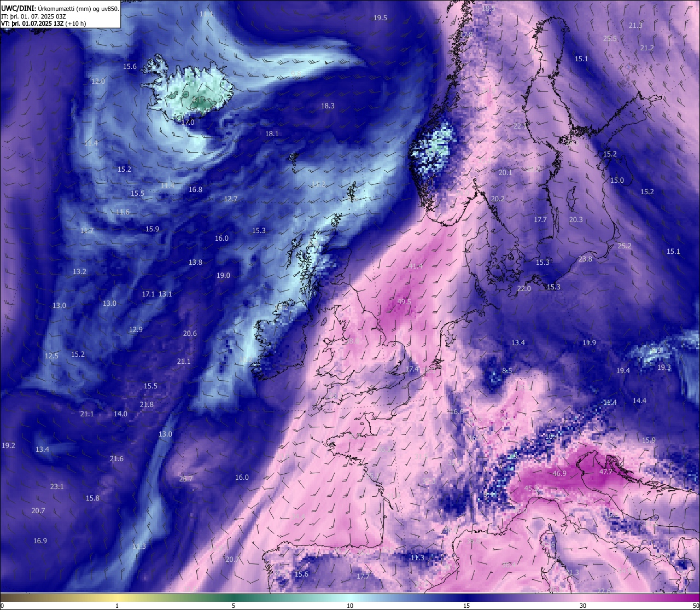Click the 11.7 value on the map
Screen dimensions: 700x610
click(x=86, y=230)
